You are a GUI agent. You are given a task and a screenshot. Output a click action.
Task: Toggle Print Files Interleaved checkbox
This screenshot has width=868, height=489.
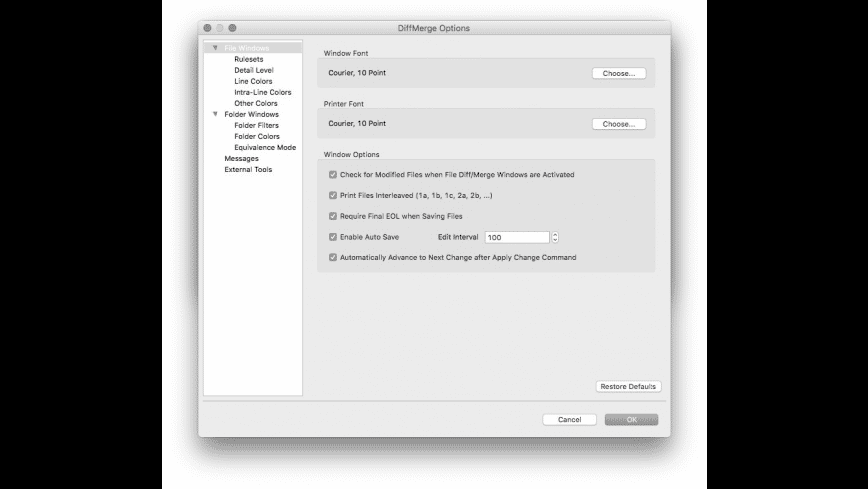click(333, 195)
